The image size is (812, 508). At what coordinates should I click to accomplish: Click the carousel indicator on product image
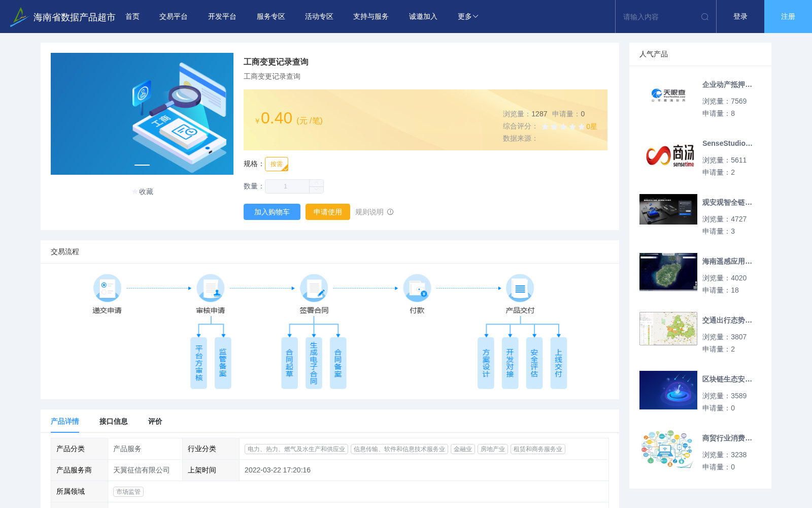tap(142, 165)
